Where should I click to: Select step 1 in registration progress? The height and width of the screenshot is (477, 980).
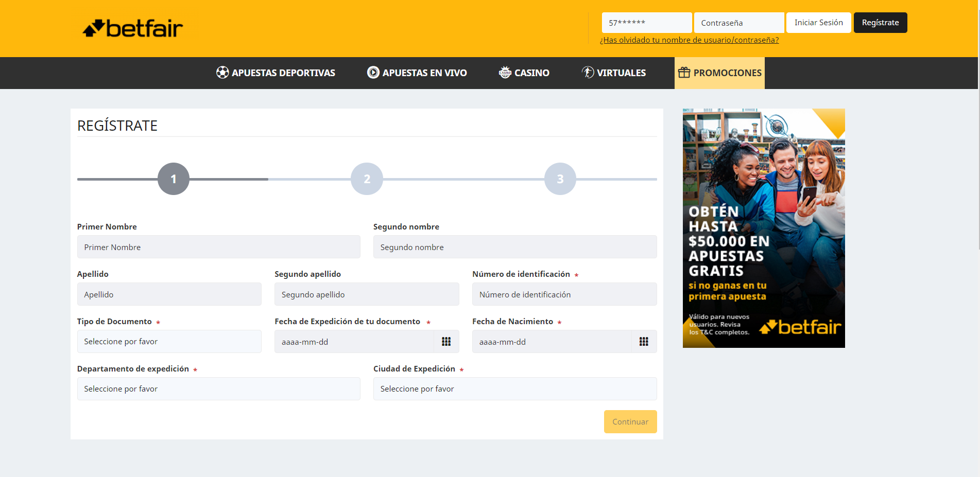click(x=174, y=179)
